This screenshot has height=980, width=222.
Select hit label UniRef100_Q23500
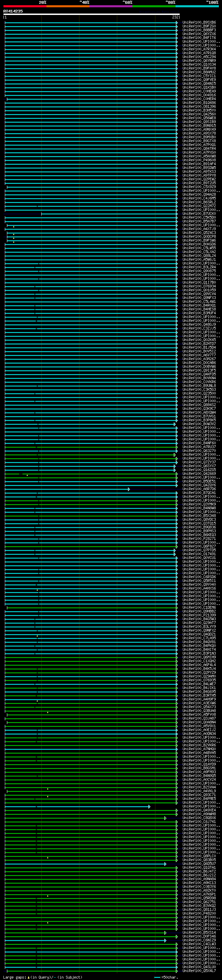click(199, 394)
